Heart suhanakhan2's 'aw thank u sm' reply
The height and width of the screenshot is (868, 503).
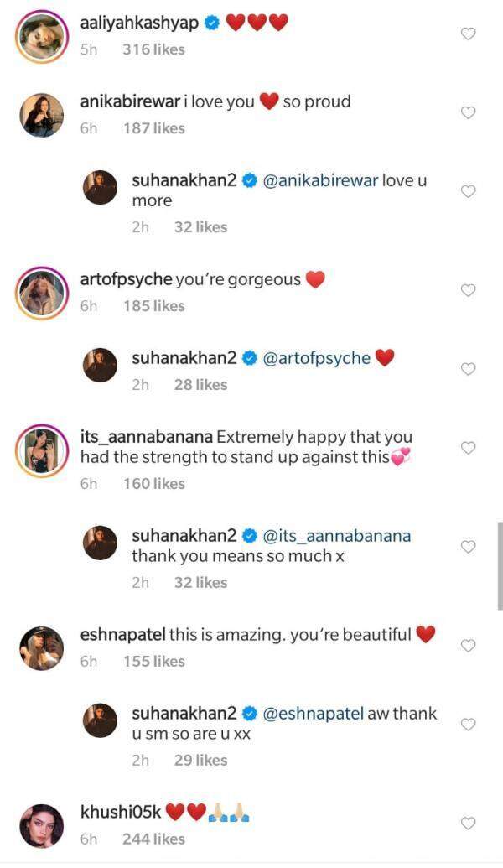point(469,725)
